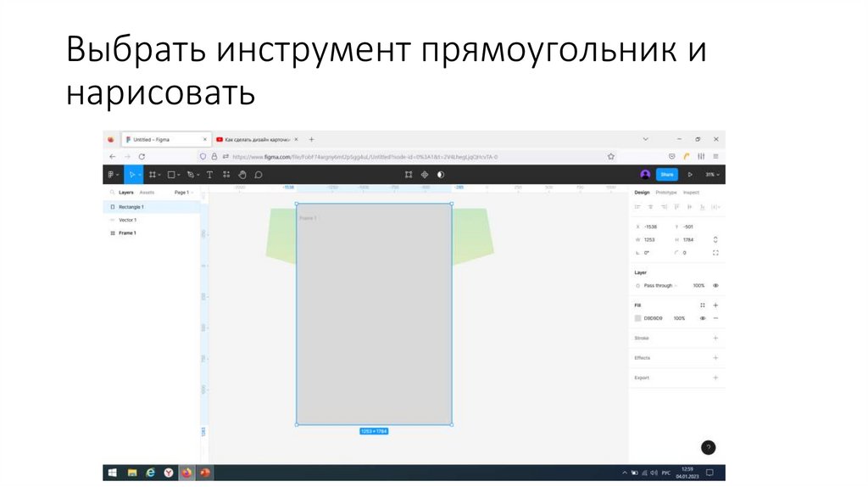The image size is (868, 487).
Task: Click the blue Share button
Action: point(666,175)
